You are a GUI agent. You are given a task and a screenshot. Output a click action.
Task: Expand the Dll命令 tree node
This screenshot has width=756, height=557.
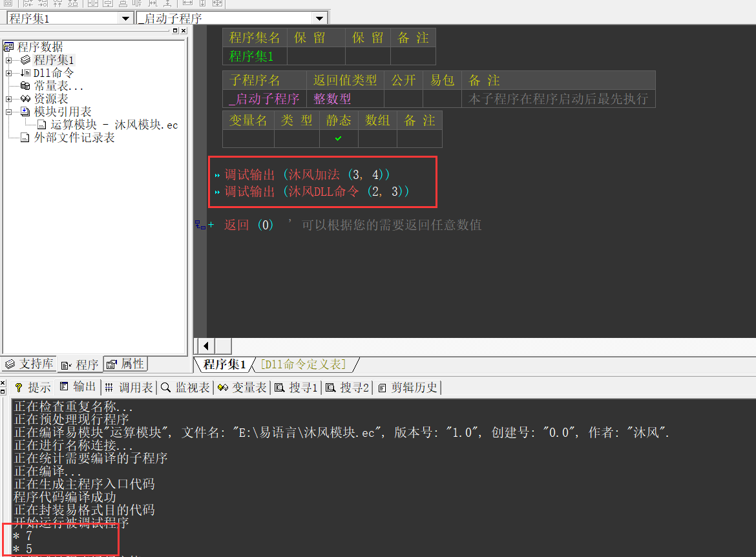(8, 73)
